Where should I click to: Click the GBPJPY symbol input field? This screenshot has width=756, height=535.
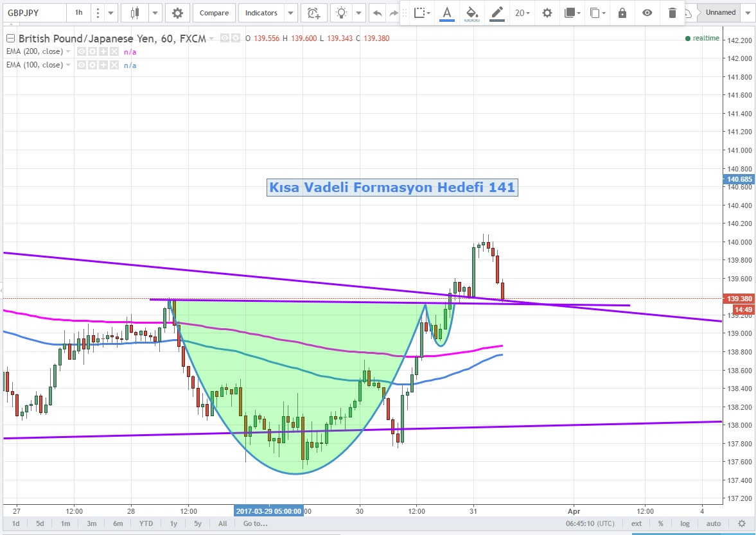point(32,13)
